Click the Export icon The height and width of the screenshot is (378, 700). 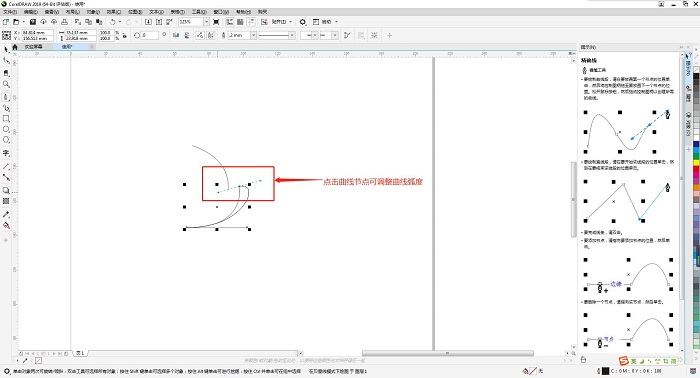coord(158,22)
